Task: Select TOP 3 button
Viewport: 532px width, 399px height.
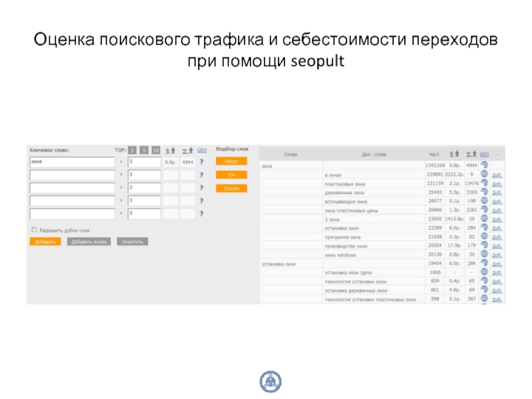Action: [x=132, y=150]
